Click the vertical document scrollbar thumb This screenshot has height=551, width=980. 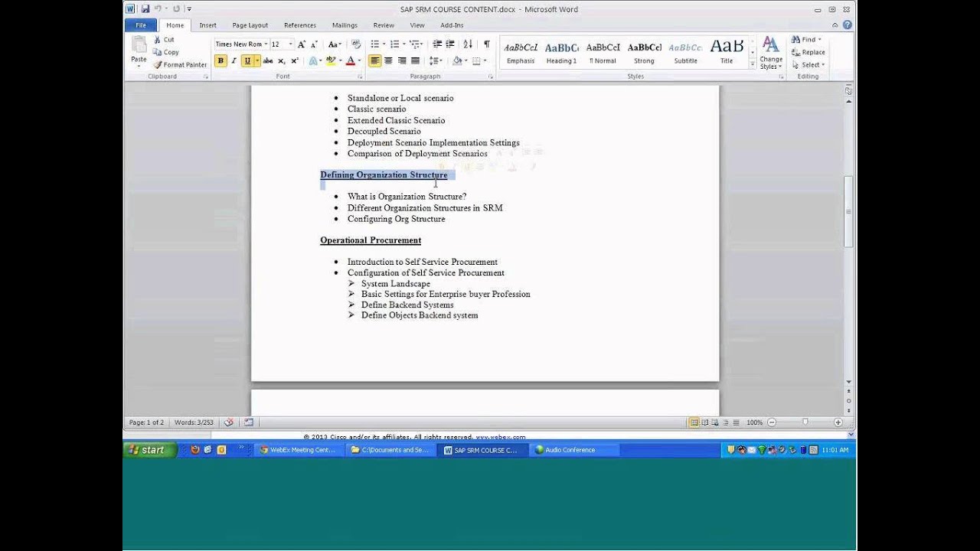coord(848,211)
